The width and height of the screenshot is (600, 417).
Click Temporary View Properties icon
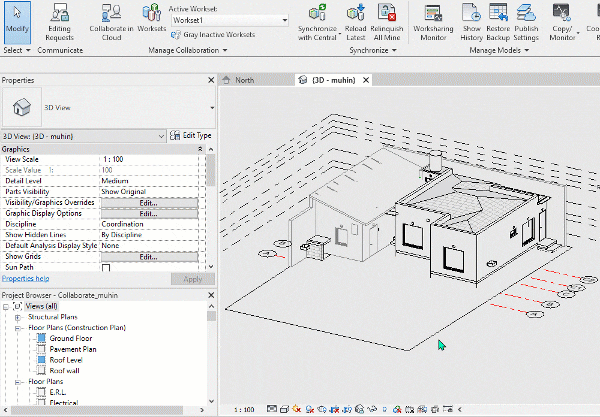point(409,409)
